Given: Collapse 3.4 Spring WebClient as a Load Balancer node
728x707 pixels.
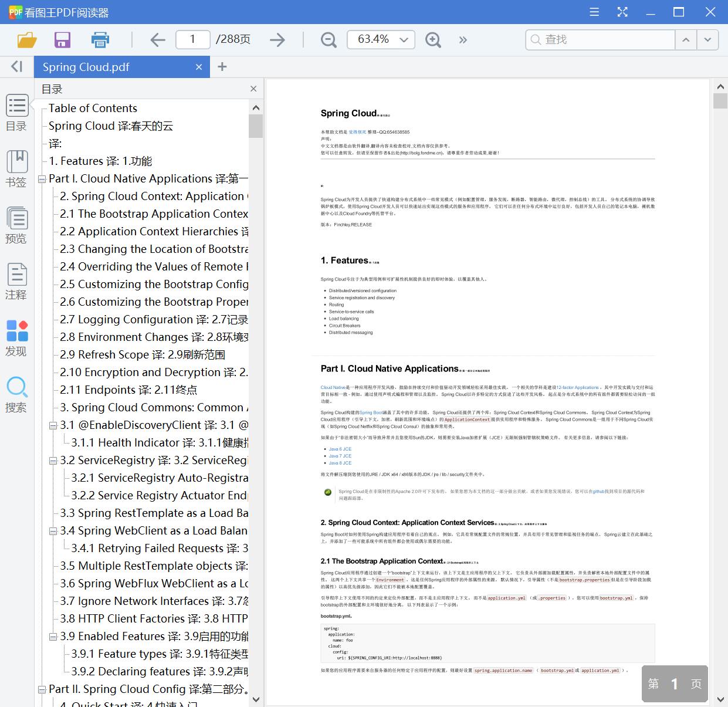Looking at the screenshot, I should (x=53, y=531).
